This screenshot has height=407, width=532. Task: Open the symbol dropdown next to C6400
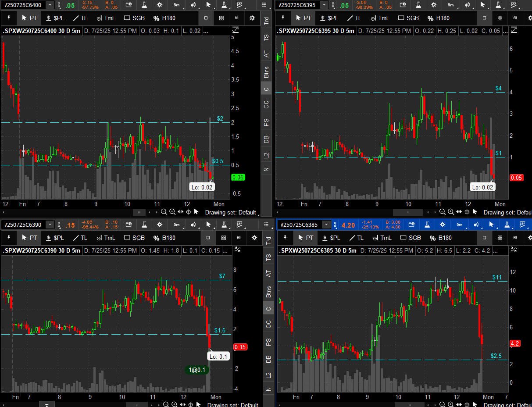click(50, 5)
